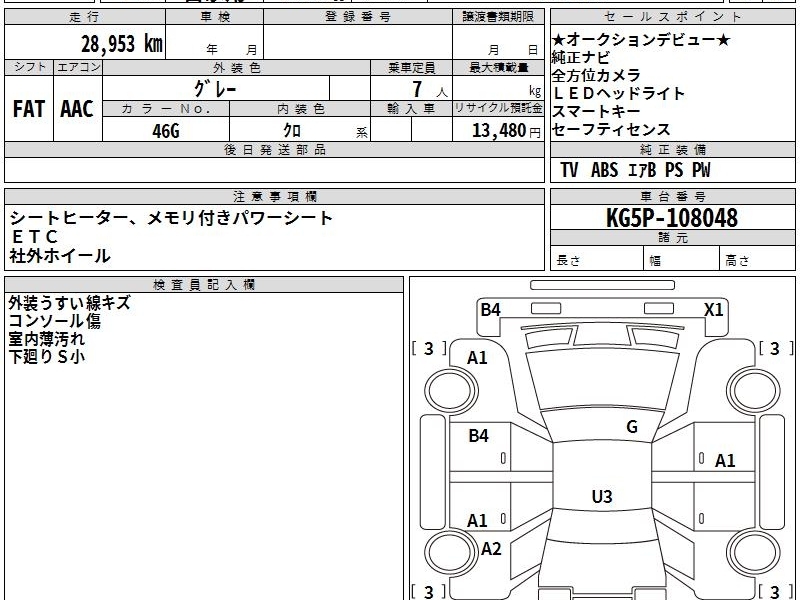This screenshot has height=600, width=800.
Task: Click PS in the genuine equipment row
Action: (x=674, y=170)
